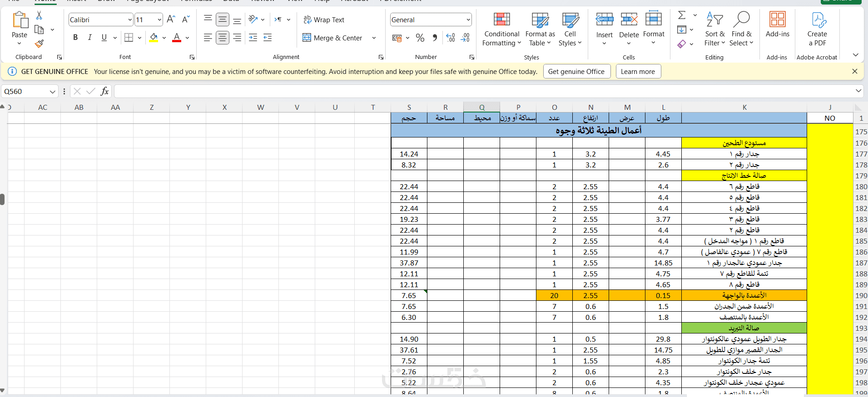
Task: Select column Q header
Action: (x=482, y=107)
